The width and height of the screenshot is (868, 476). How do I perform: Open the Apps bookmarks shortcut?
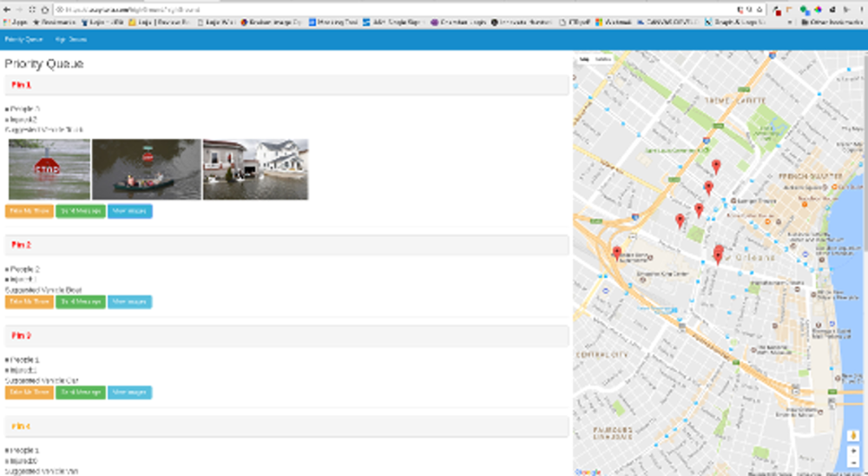point(16,23)
